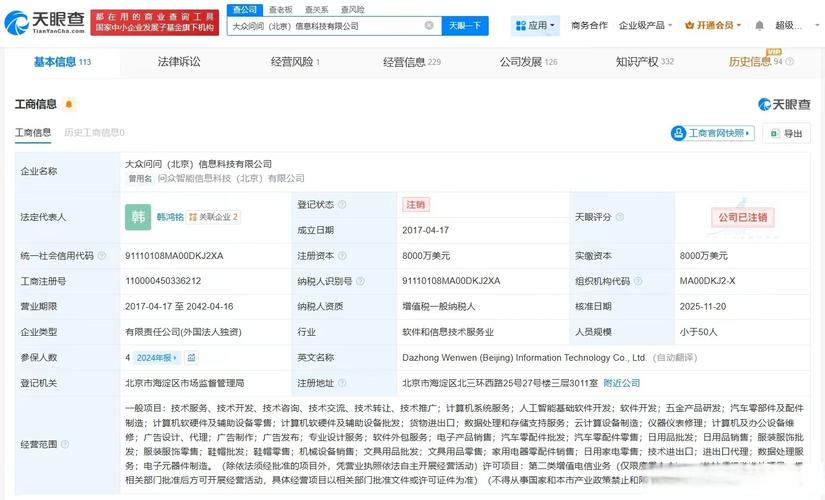Screen dimensions: 825x500
Task: Clear the search field with the X icon
Action: point(429,25)
